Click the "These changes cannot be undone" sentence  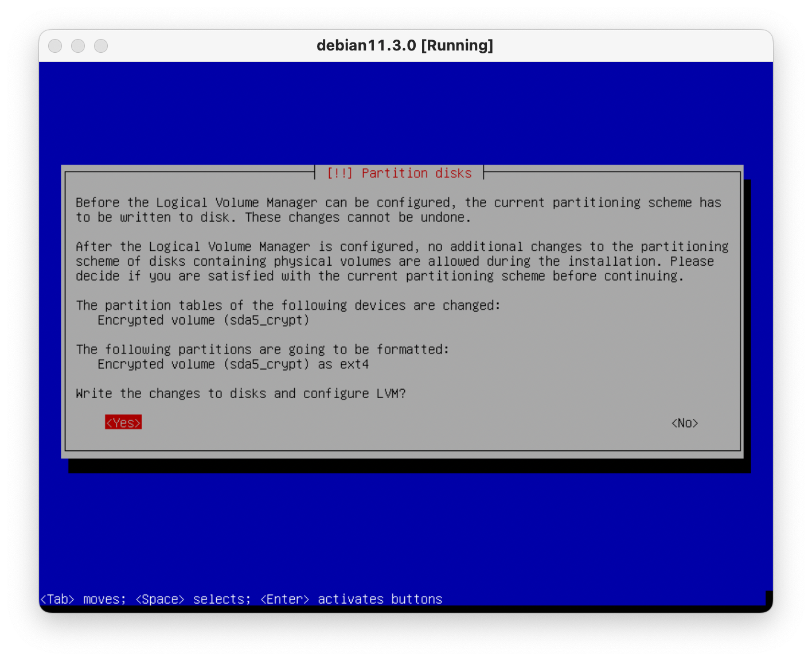point(358,217)
